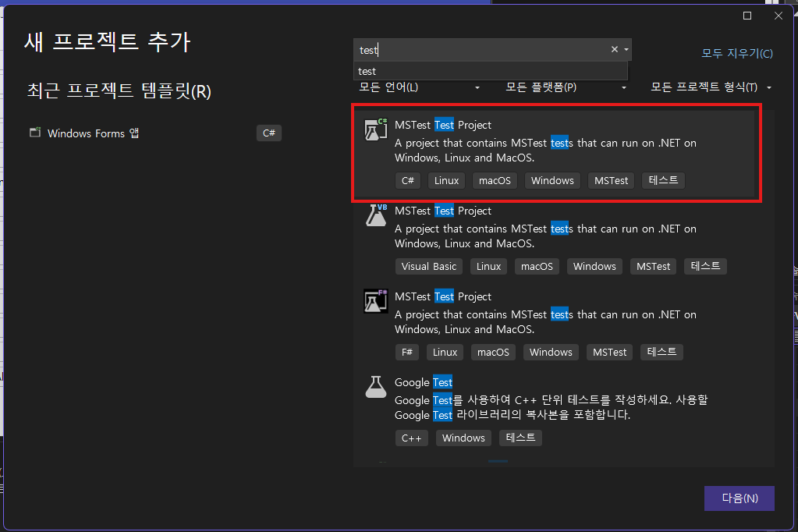Open the 모든 플랫폼(P) platform filter

pyautogui.click(x=566, y=87)
